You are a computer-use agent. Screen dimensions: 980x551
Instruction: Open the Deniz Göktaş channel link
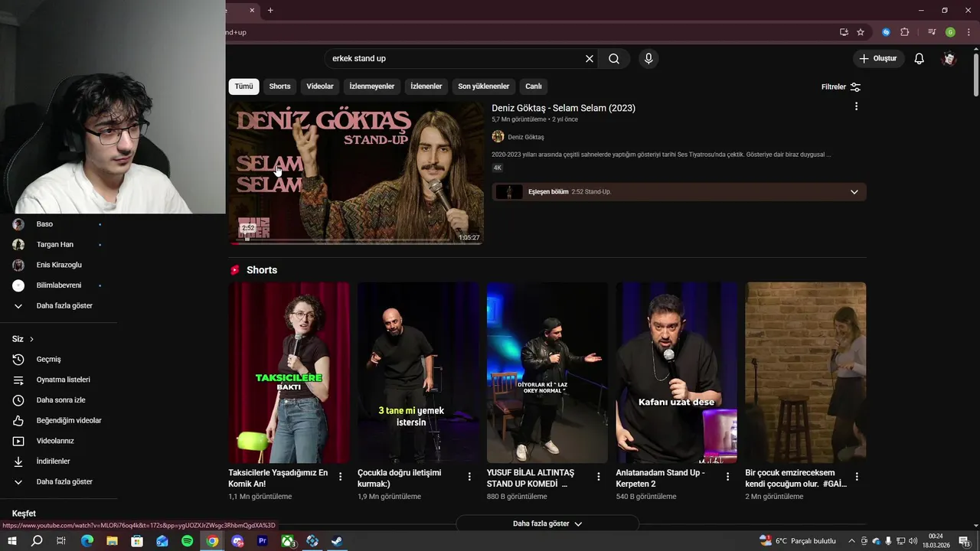tap(526, 137)
